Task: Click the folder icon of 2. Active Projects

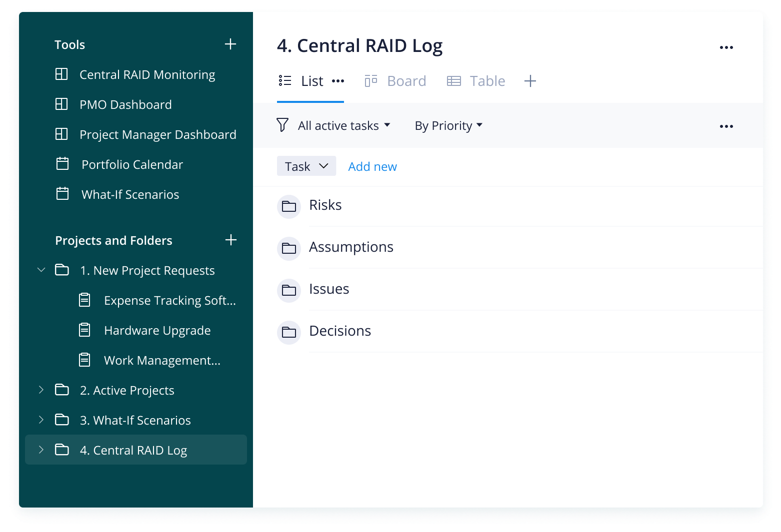Action: tap(62, 390)
